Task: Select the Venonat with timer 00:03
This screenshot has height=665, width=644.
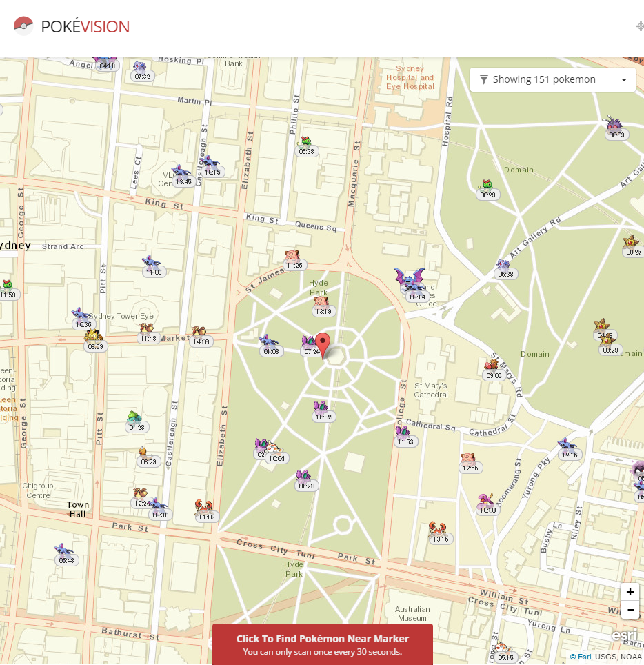Action: (615, 128)
